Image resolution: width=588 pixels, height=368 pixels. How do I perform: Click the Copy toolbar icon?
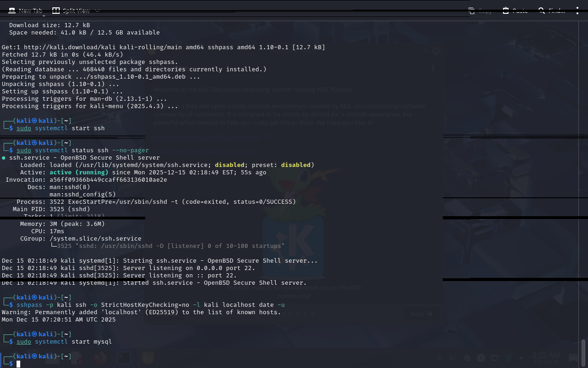point(472,11)
